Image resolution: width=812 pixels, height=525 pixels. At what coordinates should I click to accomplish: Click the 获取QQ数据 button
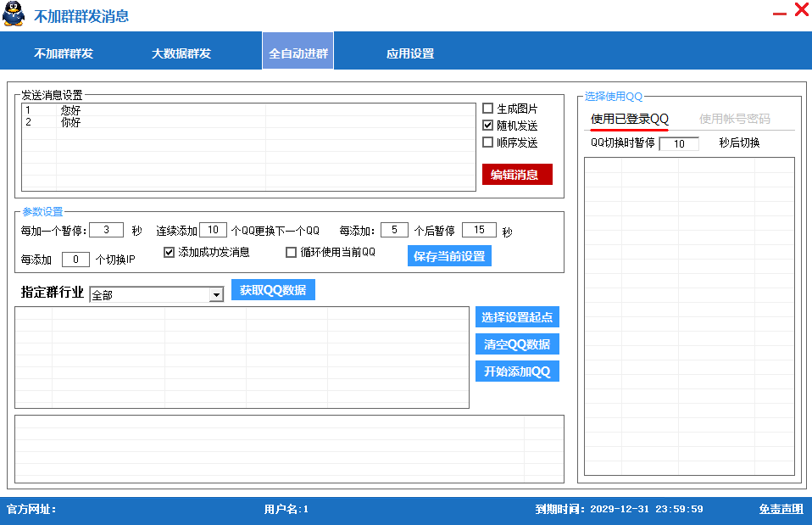pos(273,290)
